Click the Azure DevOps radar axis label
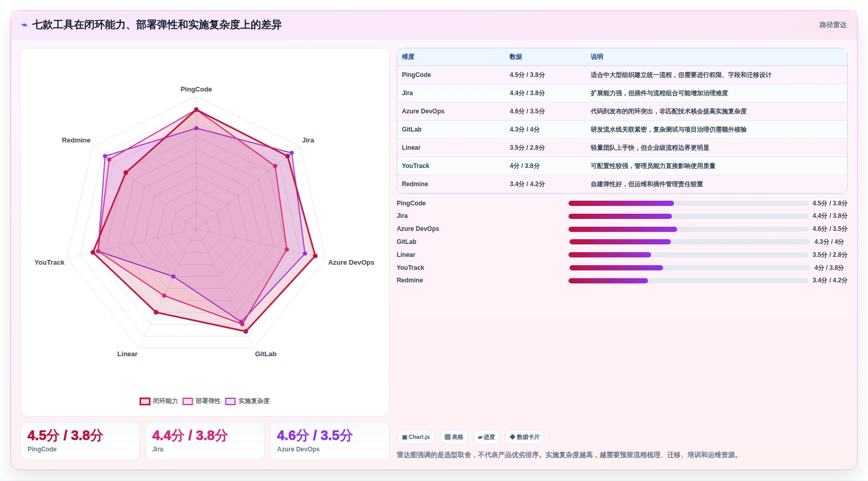The height and width of the screenshot is (481, 868). click(351, 263)
